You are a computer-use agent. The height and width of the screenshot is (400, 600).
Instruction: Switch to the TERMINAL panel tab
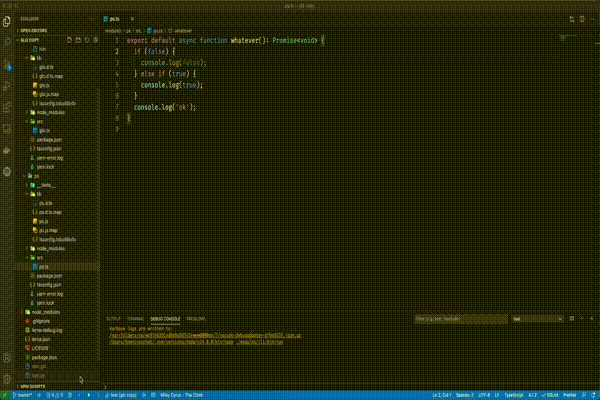pos(134,320)
